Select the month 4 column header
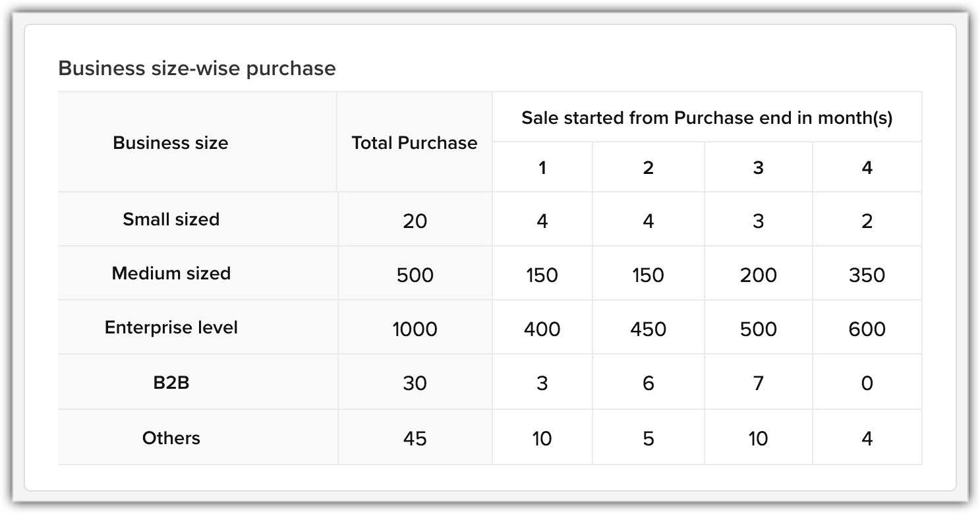The width and height of the screenshot is (980, 514). pyautogui.click(x=867, y=168)
